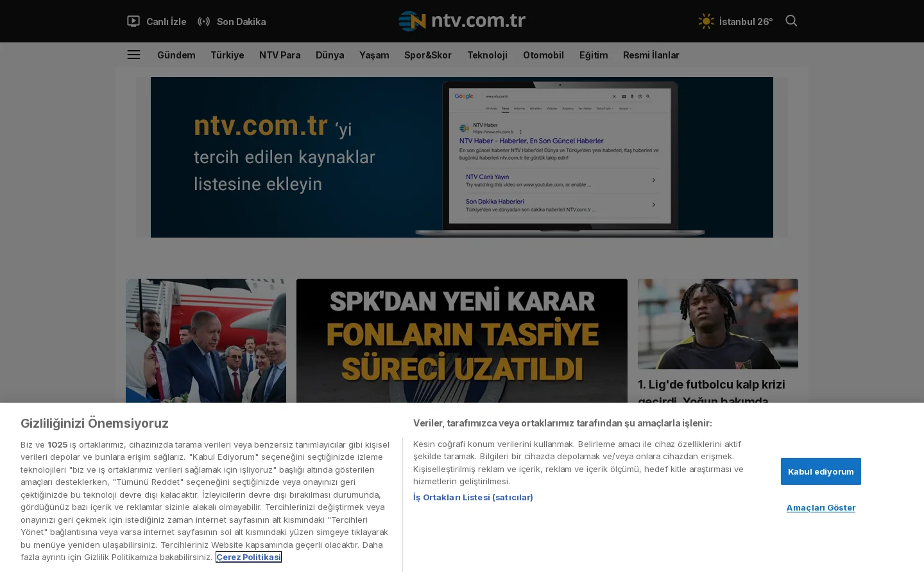
Task: Click Amaçları Göster link
Action: point(821,507)
